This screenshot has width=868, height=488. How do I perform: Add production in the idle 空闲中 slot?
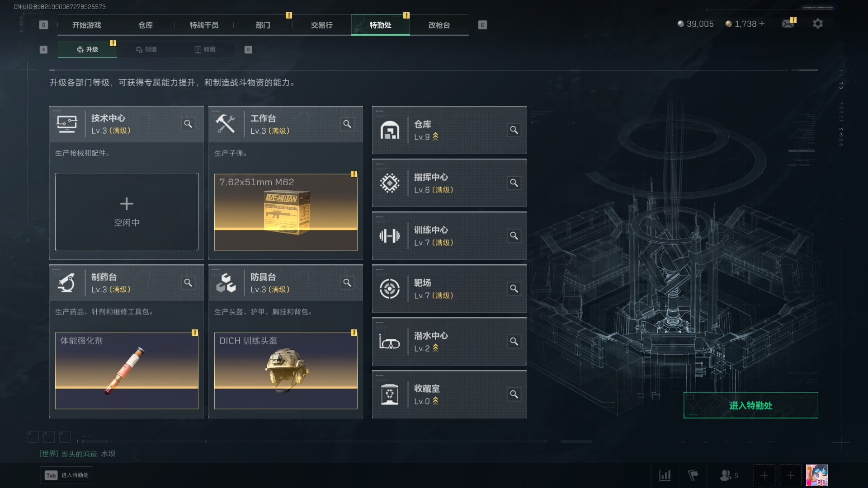127,212
